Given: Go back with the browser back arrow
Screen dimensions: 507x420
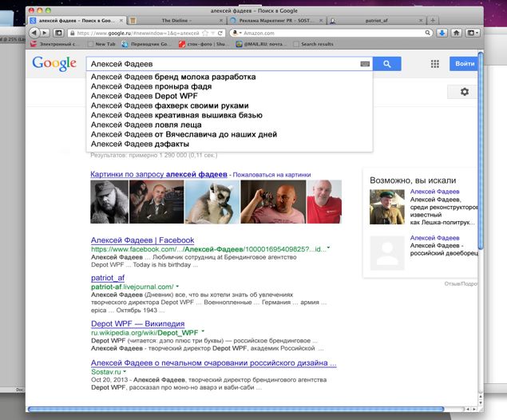Looking at the screenshot, I should click(34, 33).
